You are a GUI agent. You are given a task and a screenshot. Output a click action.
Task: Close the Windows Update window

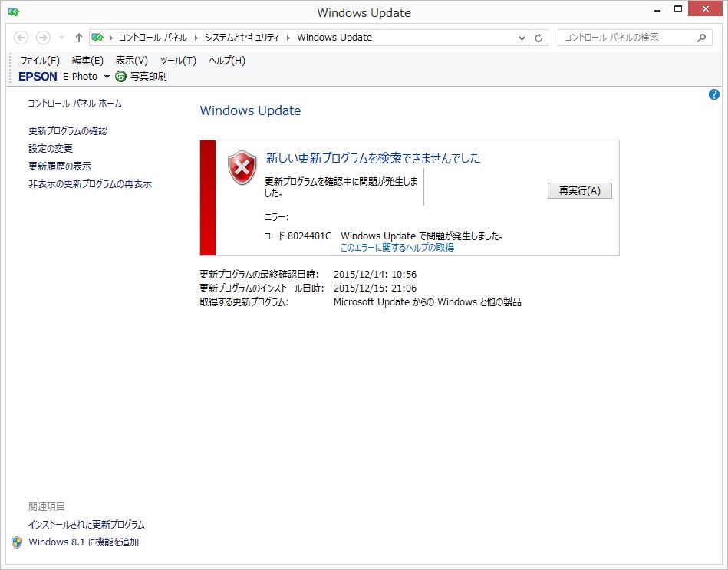click(x=707, y=8)
